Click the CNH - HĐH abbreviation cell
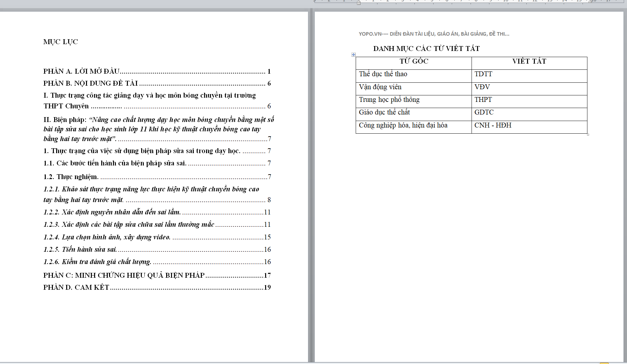This screenshot has height=364, width=627. (529, 127)
